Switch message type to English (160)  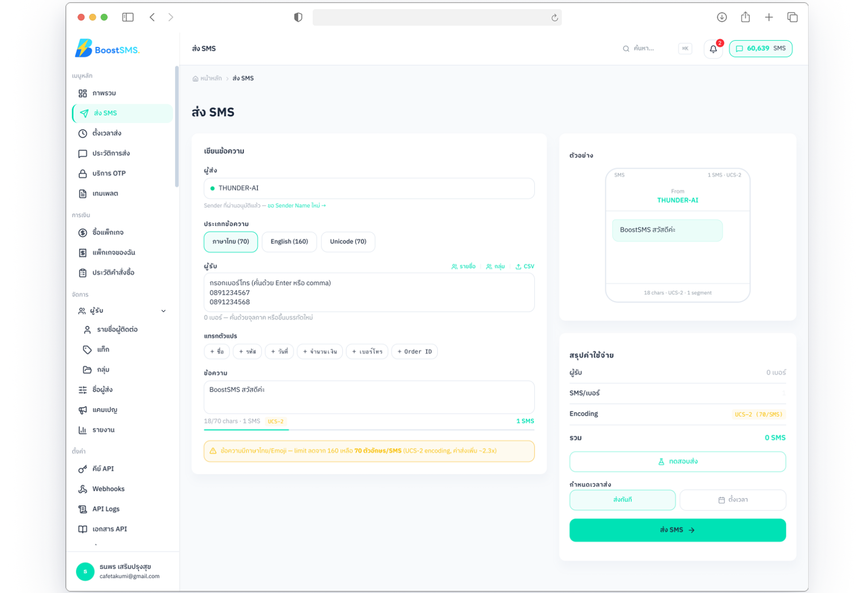tap(289, 242)
